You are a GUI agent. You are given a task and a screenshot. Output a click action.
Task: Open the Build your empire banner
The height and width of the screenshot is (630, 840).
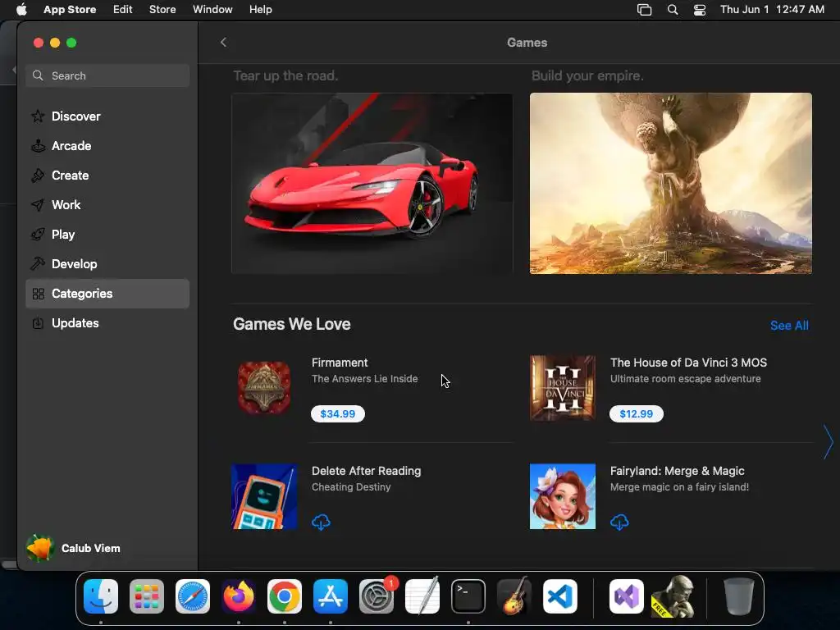[x=671, y=183]
